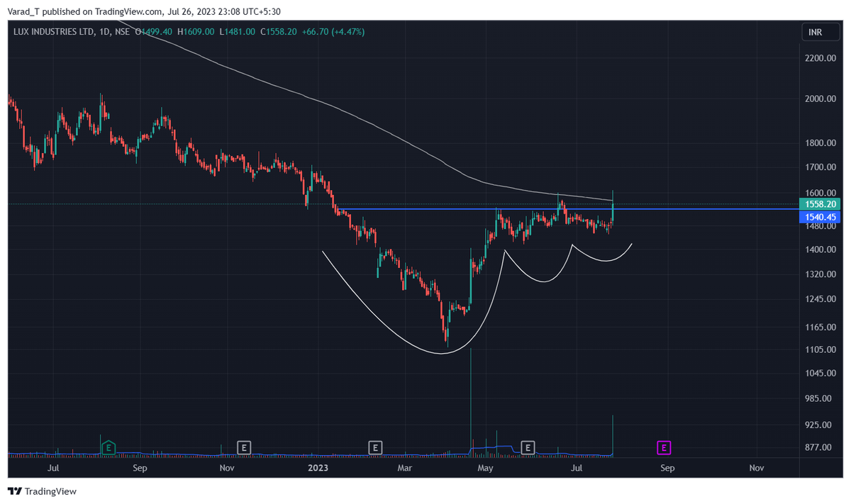The image size is (851, 504).
Task: Open earnings E marker after May 2023
Action: (x=528, y=447)
